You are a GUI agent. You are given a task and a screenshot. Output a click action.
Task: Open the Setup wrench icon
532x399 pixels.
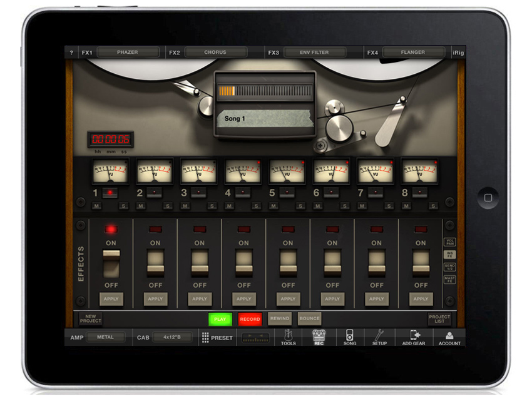pyautogui.click(x=379, y=337)
